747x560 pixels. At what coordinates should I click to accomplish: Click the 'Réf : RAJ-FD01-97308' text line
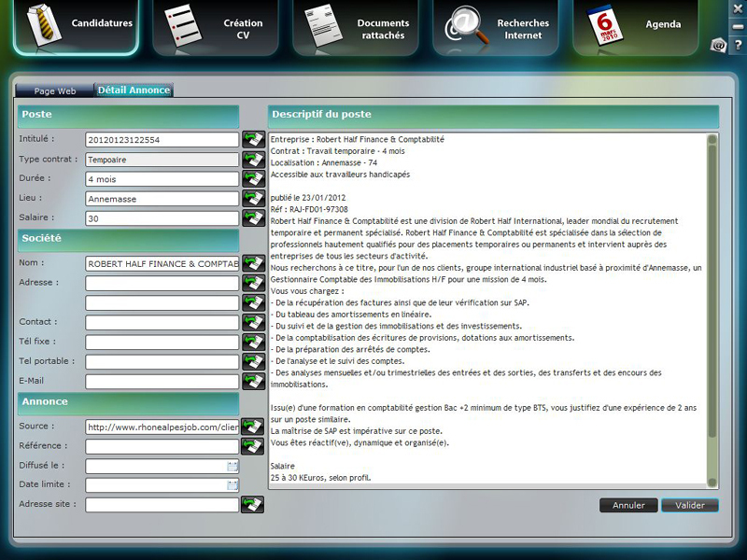pos(309,209)
